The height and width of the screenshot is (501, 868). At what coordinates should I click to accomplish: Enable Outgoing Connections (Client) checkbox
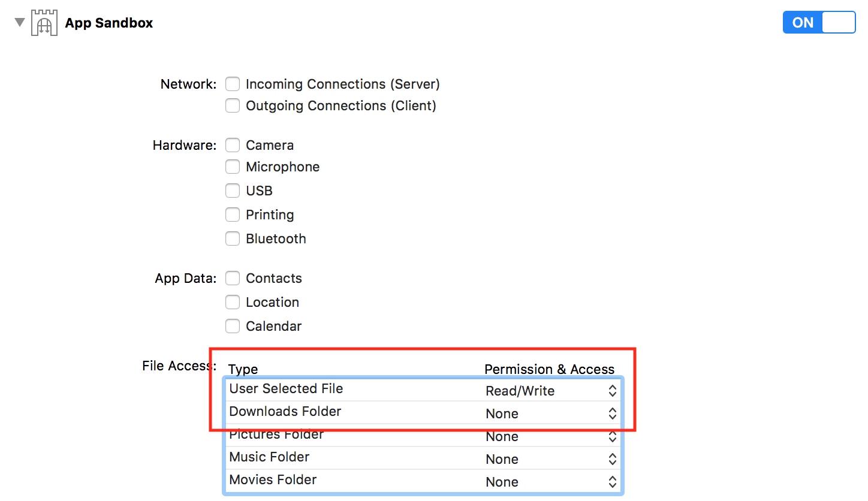233,106
